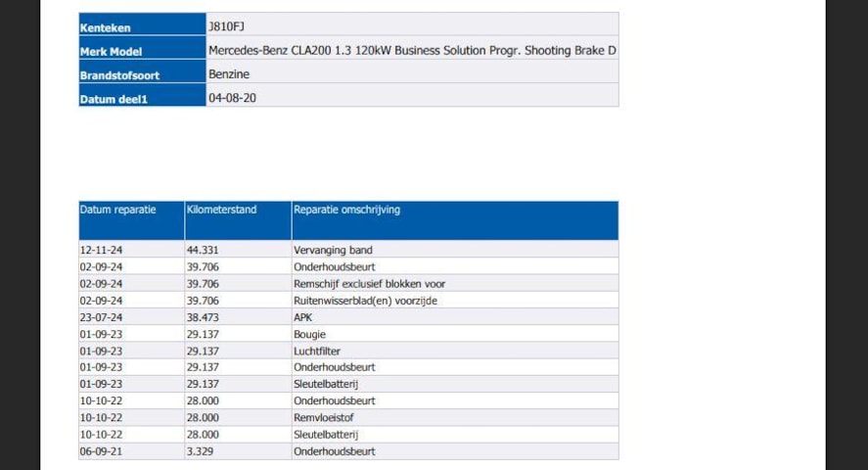The width and height of the screenshot is (868, 470).
Task: Select the 3.329 kilometer value
Action: click(x=200, y=451)
